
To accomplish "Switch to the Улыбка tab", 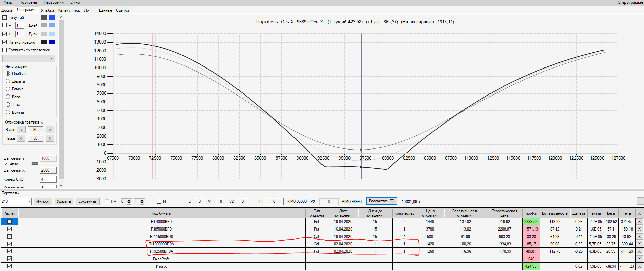I will click(47, 10).
